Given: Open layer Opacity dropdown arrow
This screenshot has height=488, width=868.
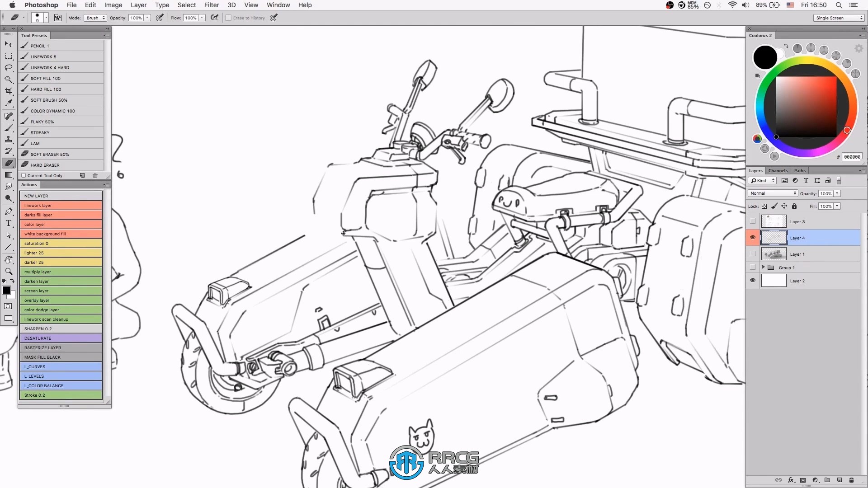Looking at the screenshot, I should pos(837,193).
